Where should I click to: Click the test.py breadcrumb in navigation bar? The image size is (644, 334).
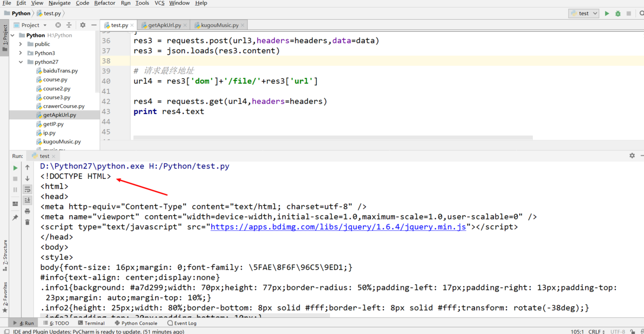[x=49, y=13]
